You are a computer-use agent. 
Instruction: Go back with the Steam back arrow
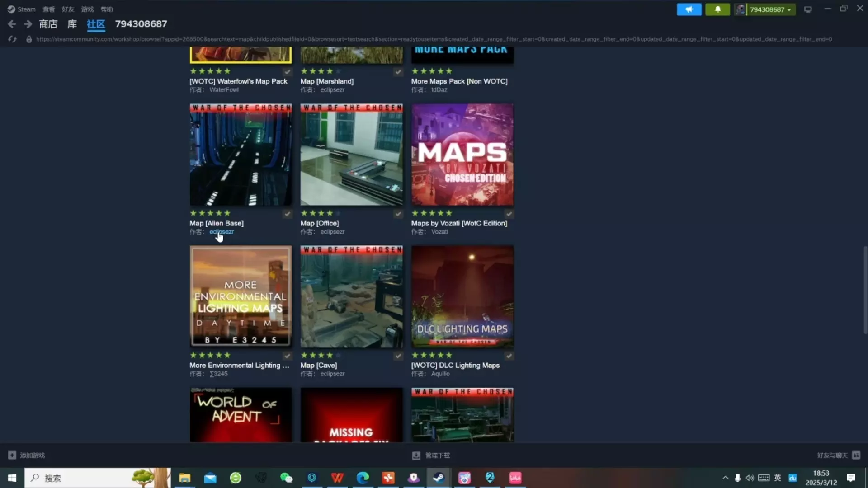point(12,24)
